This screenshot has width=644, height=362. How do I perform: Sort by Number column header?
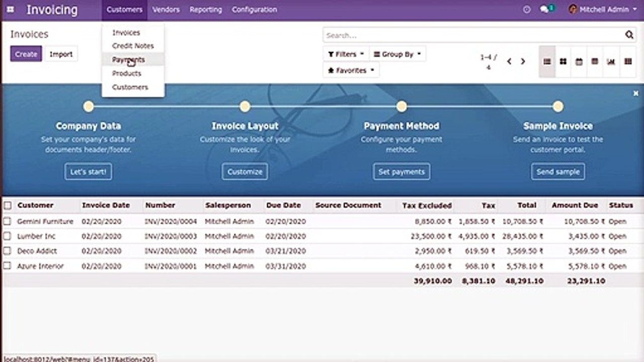click(160, 205)
